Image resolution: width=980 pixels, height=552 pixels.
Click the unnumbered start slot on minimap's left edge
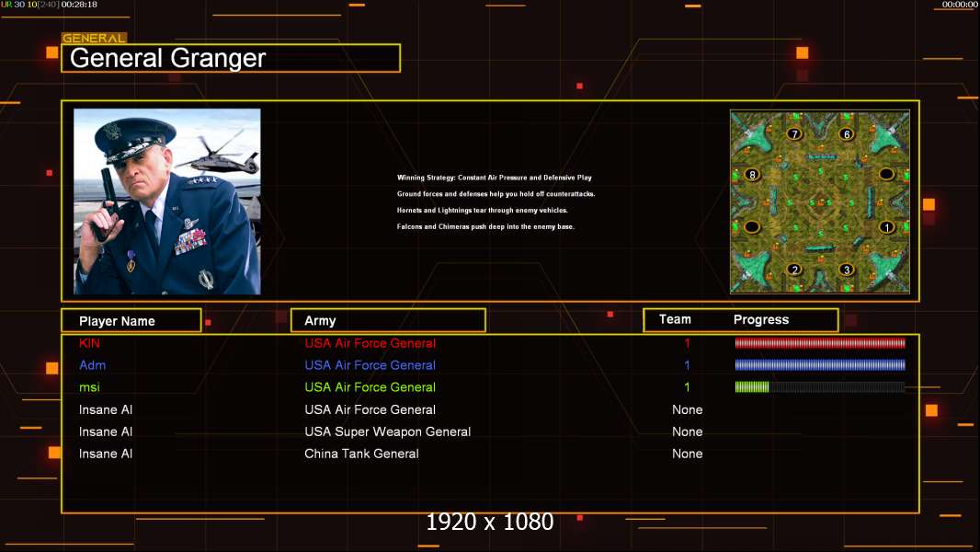pyautogui.click(x=752, y=226)
